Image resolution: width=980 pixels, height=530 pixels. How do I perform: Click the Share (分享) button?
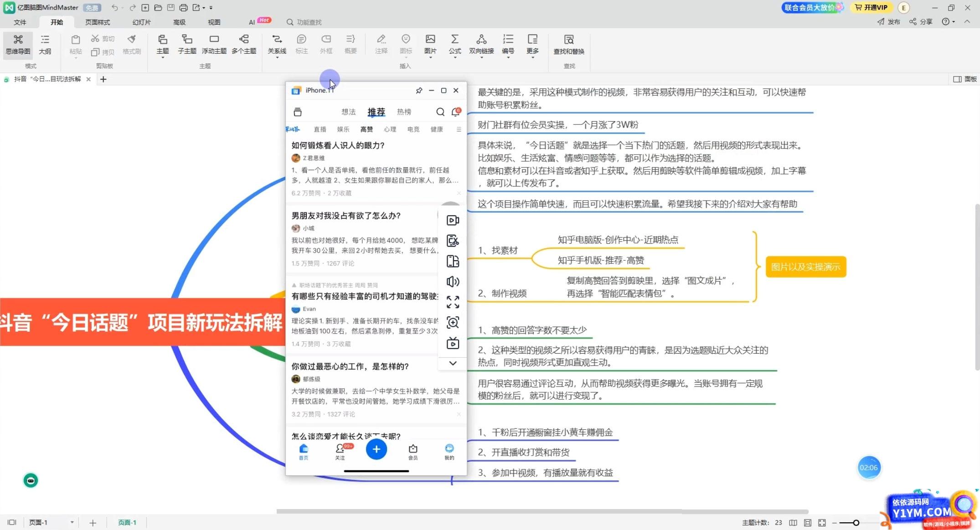(x=921, y=22)
